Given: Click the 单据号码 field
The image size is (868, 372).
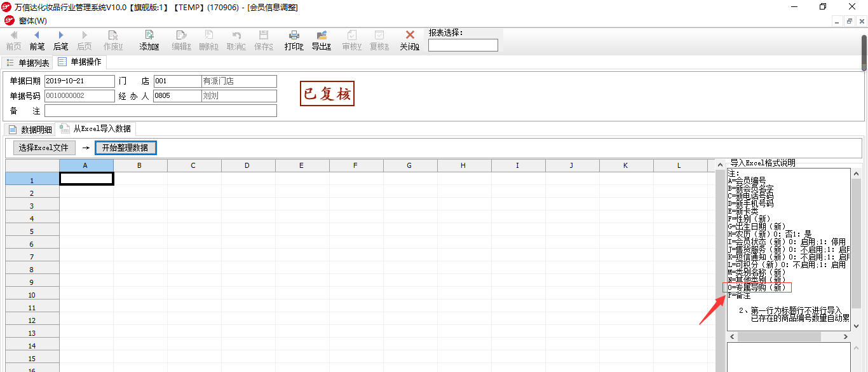Looking at the screenshot, I should pyautogui.click(x=79, y=96).
